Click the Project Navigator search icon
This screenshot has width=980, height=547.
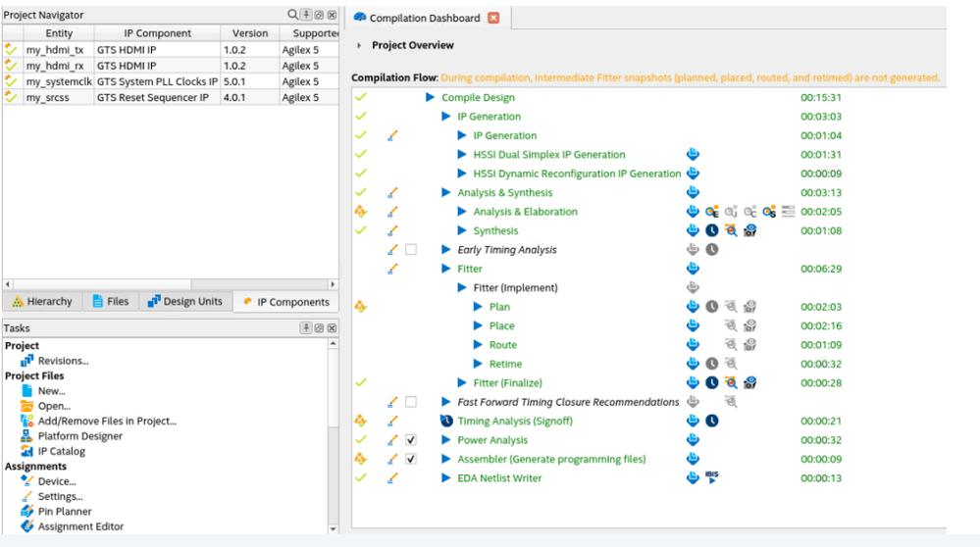pyautogui.click(x=292, y=15)
